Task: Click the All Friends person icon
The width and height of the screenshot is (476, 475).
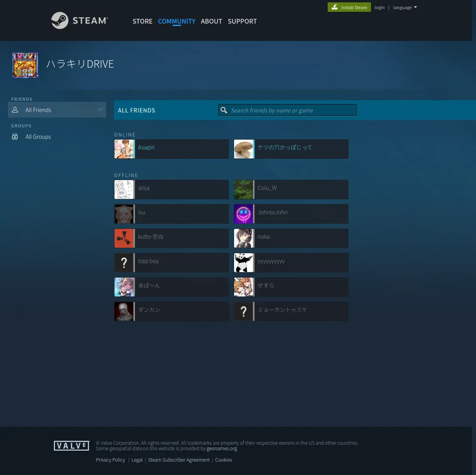Action: click(15, 110)
